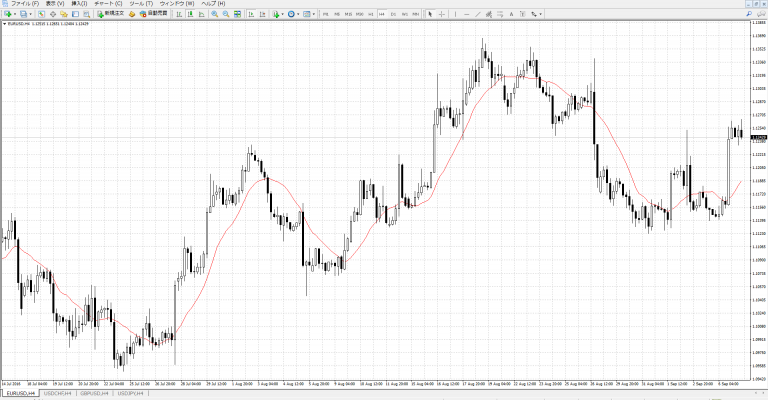The image size is (768, 400).
Task: Toggle the Auto Trading (自動売買) button
Action: 150,14
